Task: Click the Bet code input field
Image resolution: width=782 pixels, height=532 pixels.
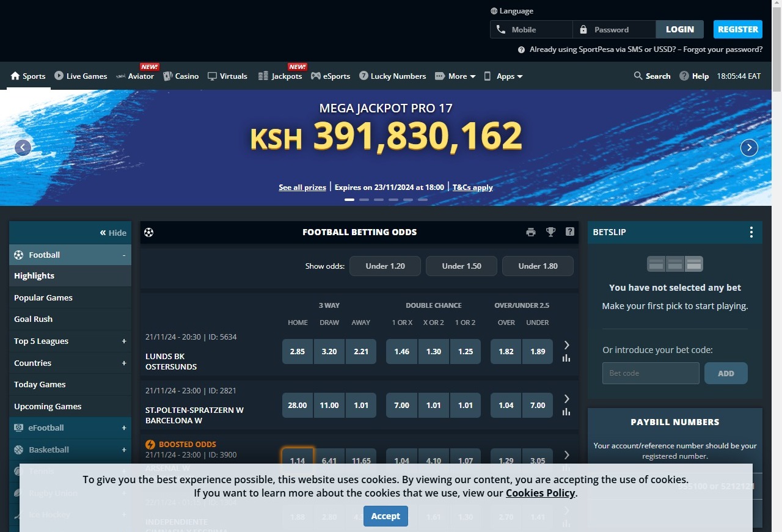Action: click(x=651, y=373)
